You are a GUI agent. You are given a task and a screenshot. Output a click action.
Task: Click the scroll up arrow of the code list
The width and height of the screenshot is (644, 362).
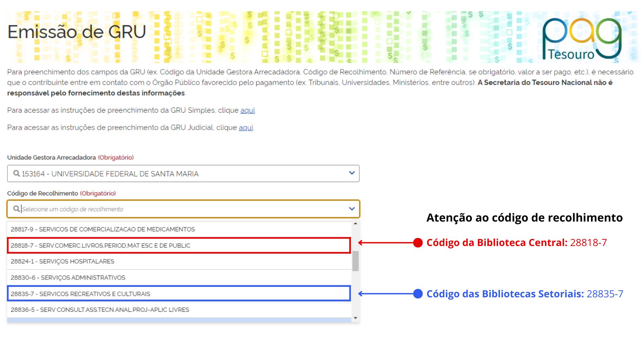pos(356,223)
